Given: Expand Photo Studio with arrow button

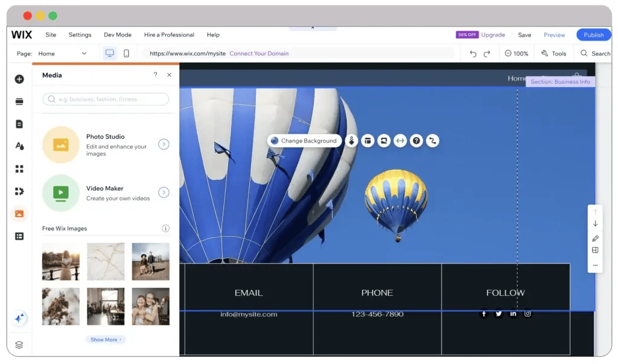Looking at the screenshot, I should 164,144.
